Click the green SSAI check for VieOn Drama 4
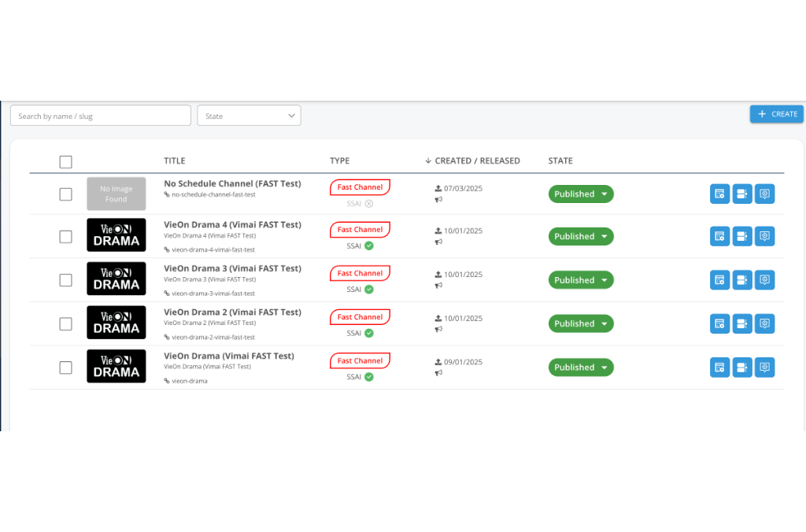806x532 pixels. pos(369,246)
